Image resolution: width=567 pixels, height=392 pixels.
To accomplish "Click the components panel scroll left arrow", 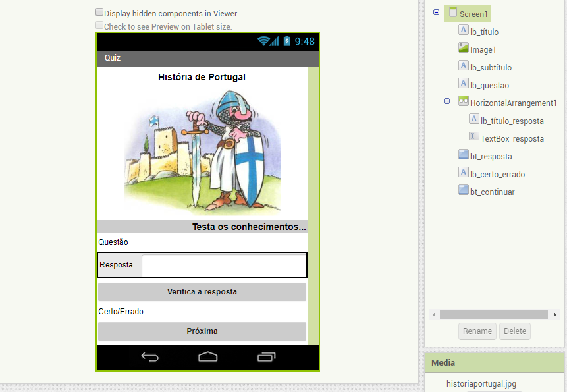I will [x=434, y=315].
